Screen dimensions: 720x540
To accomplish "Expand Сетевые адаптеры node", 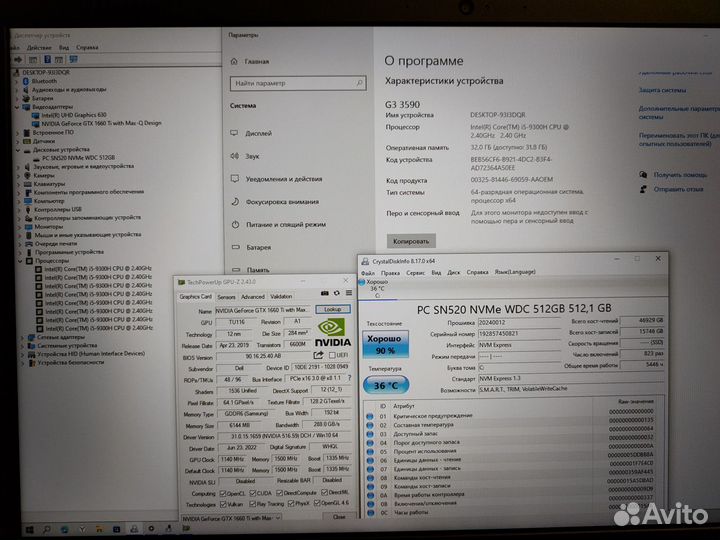I will pyautogui.click(x=22, y=337).
